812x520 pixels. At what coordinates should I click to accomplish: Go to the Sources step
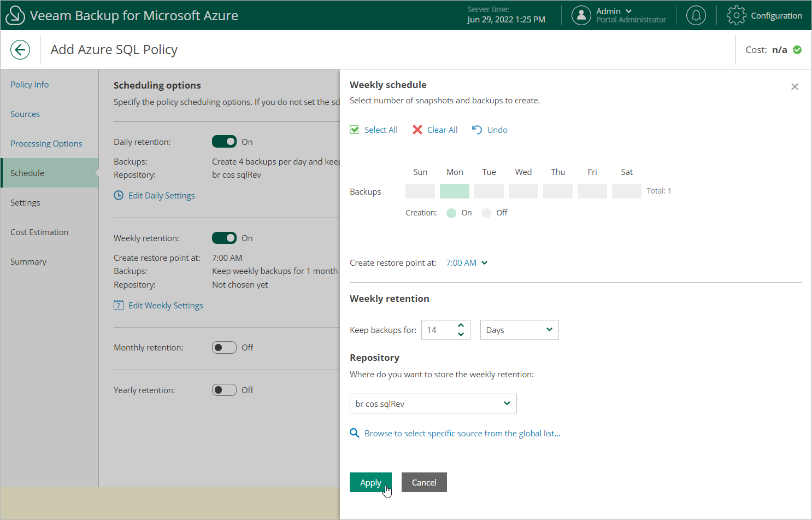tap(25, 114)
